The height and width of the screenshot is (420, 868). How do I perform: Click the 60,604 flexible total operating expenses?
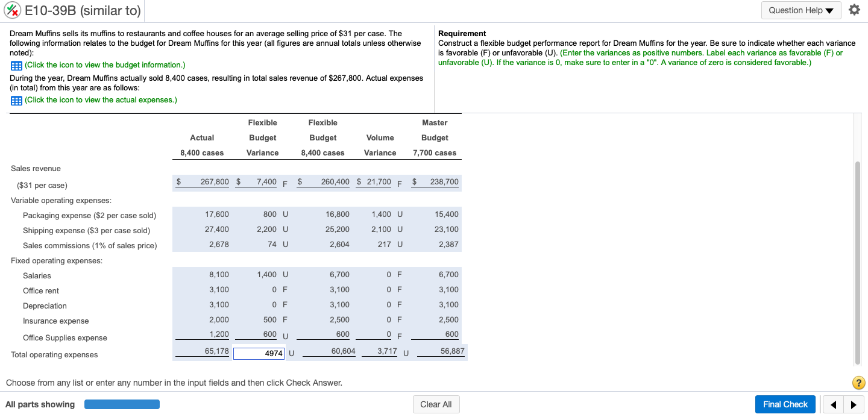344,351
